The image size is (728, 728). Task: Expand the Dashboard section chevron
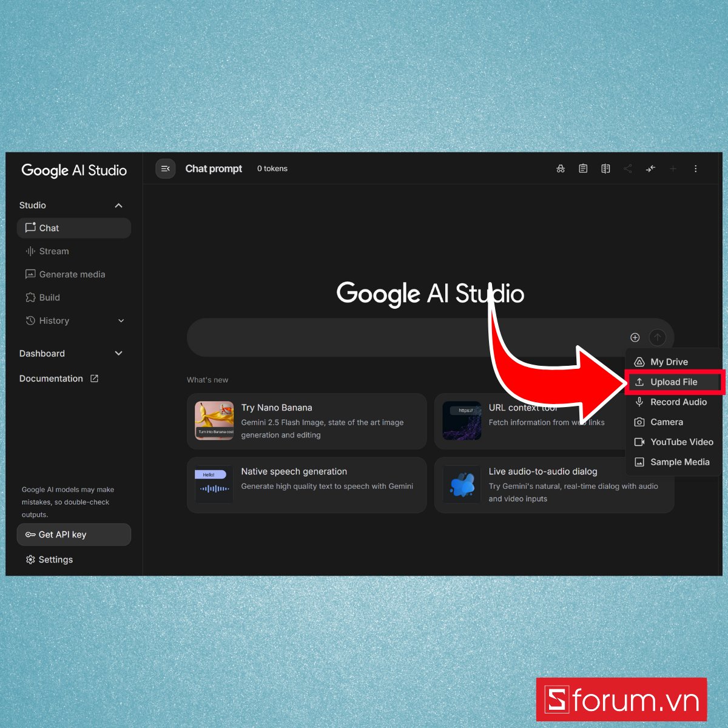pyautogui.click(x=118, y=354)
